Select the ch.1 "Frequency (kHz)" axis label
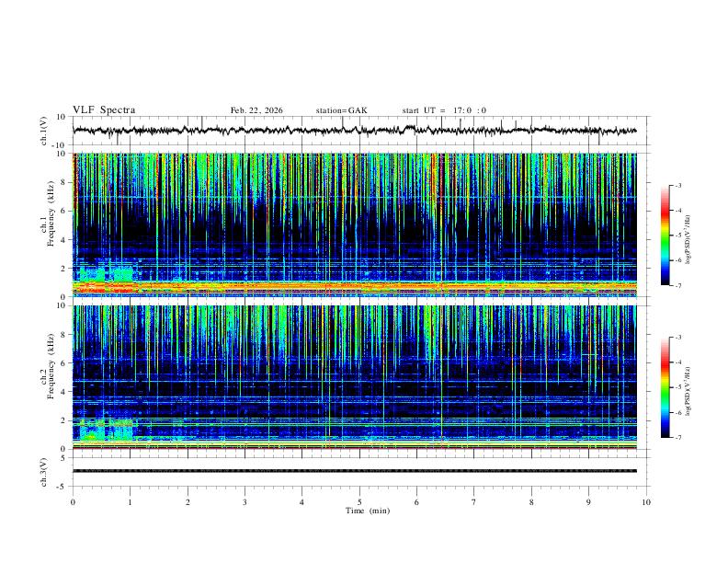Image resolution: width=728 pixels, height=563 pixels. tap(51, 213)
